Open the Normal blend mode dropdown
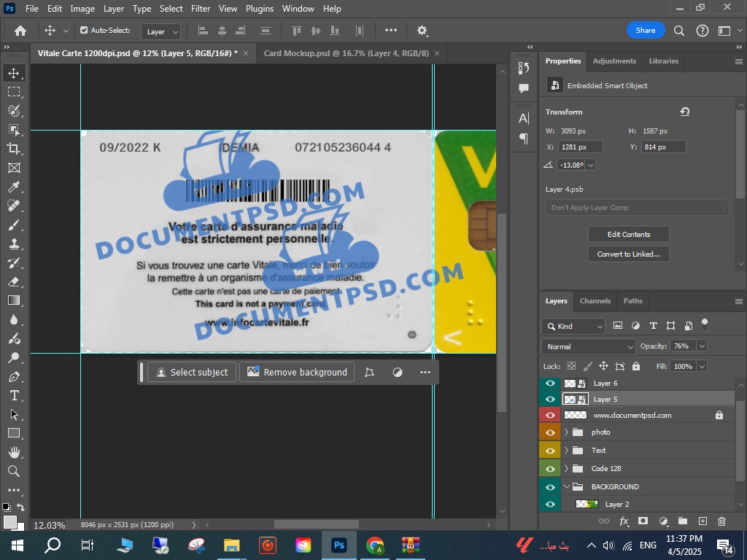The image size is (747, 560). [589, 346]
